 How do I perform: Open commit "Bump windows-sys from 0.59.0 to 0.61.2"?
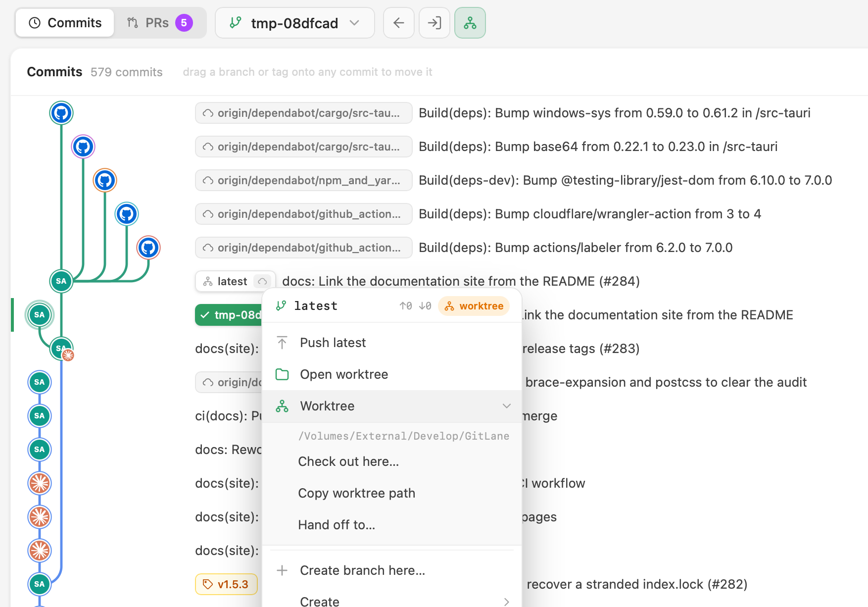pos(614,113)
